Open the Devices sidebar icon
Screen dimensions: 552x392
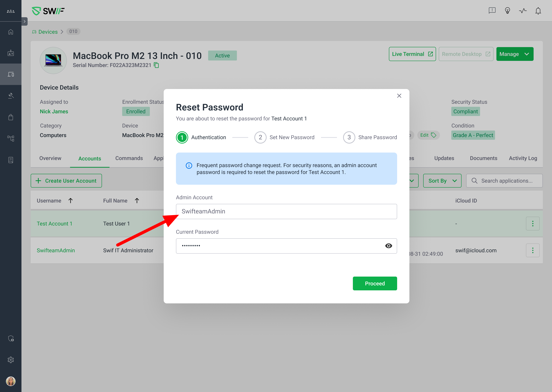[x=11, y=74]
